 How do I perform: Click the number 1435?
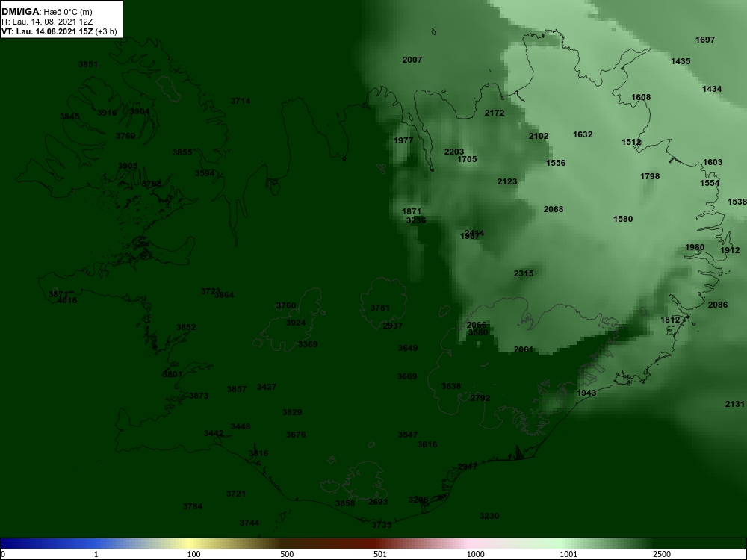click(681, 61)
